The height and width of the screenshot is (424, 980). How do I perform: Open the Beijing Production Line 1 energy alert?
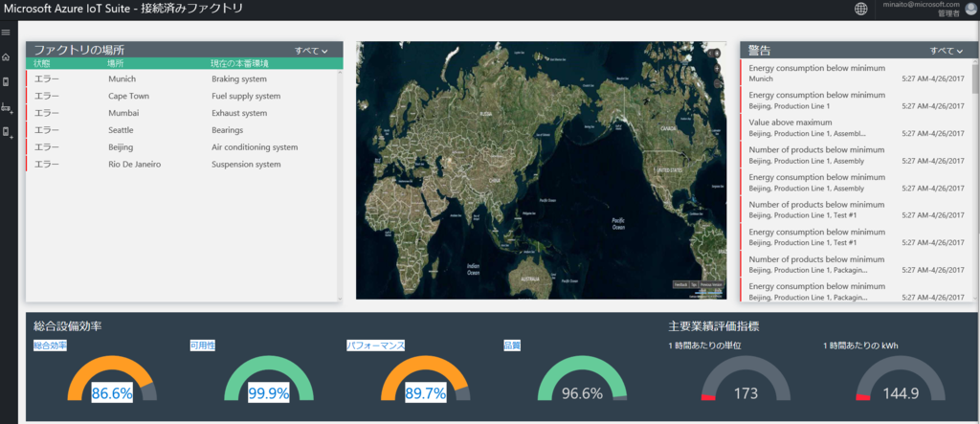[x=856, y=100]
